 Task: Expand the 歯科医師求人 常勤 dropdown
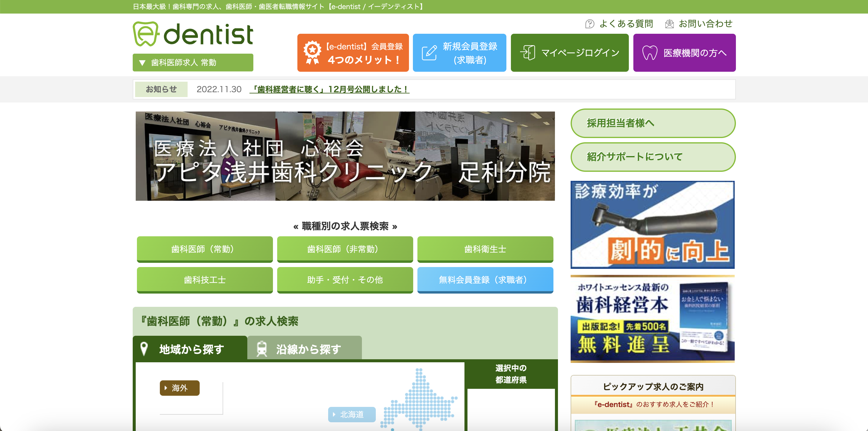click(x=193, y=63)
